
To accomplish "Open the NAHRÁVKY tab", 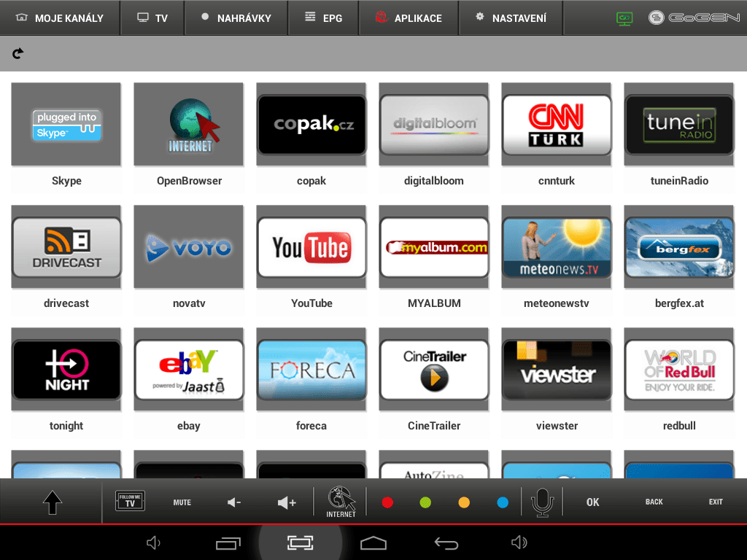I will 236,18.
